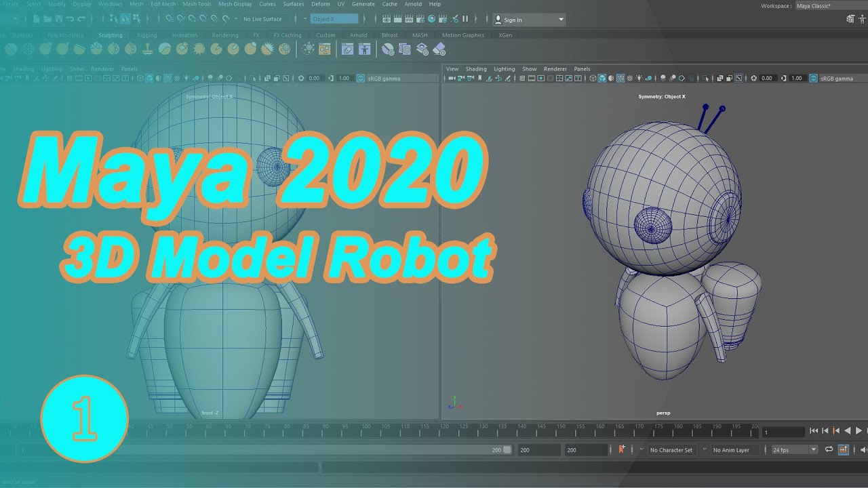Choose Select by hierarchy mode icon

click(114, 19)
